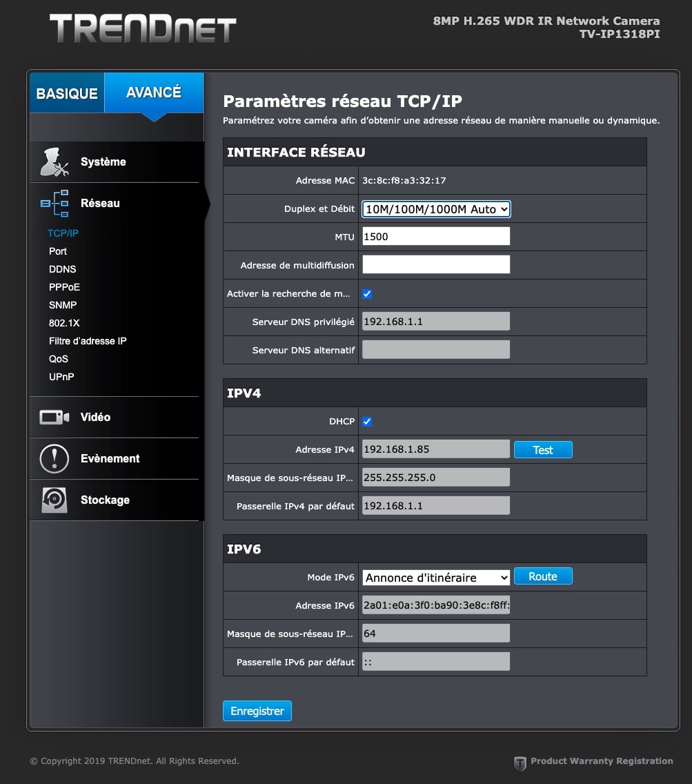Open the DDNS settings in sidebar
Image resolution: width=692 pixels, height=784 pixels.
(63, 269)
